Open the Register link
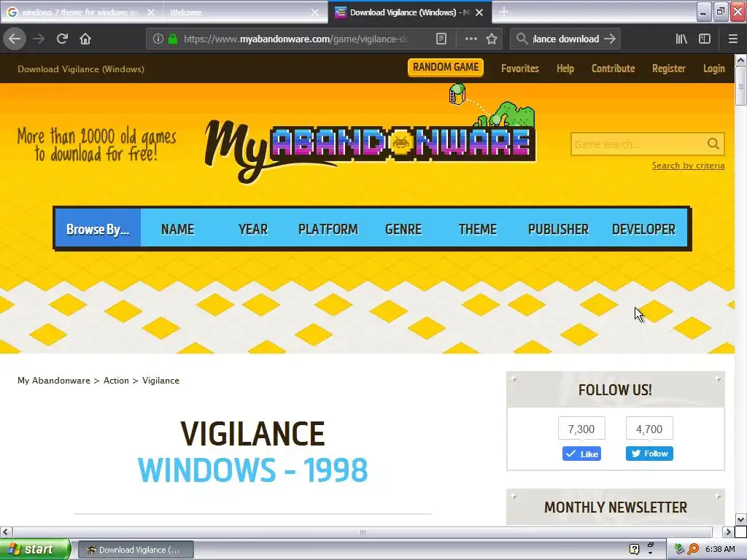This screenshot has height=560, width=747. (x=669, y=69)
